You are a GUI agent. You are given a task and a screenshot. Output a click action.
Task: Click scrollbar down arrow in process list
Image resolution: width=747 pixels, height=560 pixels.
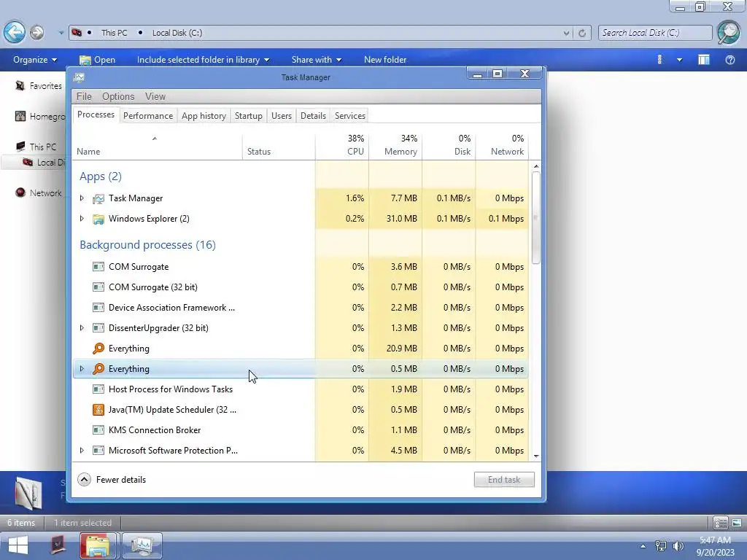pyautogui.click(x=536, y=456)
